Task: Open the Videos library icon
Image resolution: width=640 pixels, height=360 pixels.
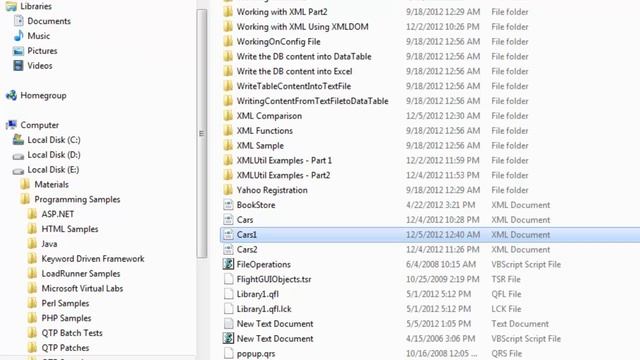Action: 18,66
